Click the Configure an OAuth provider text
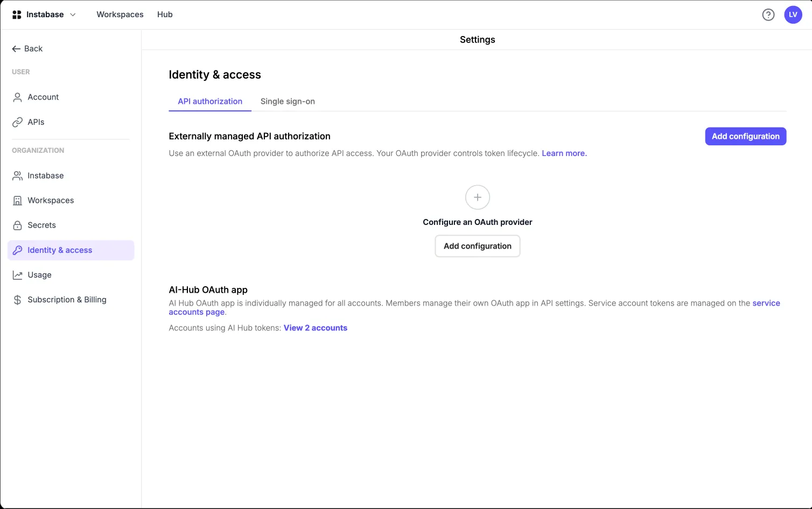The height and width of the screenshot is (509, 812). pos(478,222)
